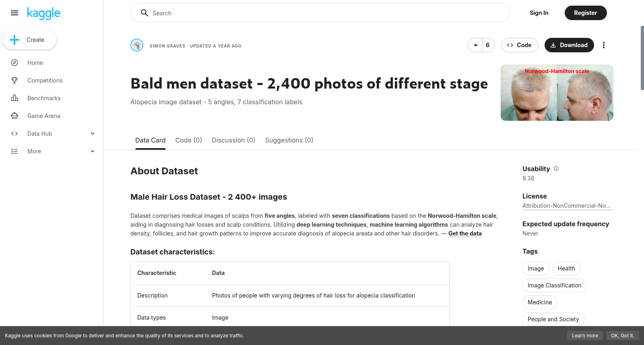644x345 pixels.
Task: Follow the 'Get the data' link
Action: point(465,233)
